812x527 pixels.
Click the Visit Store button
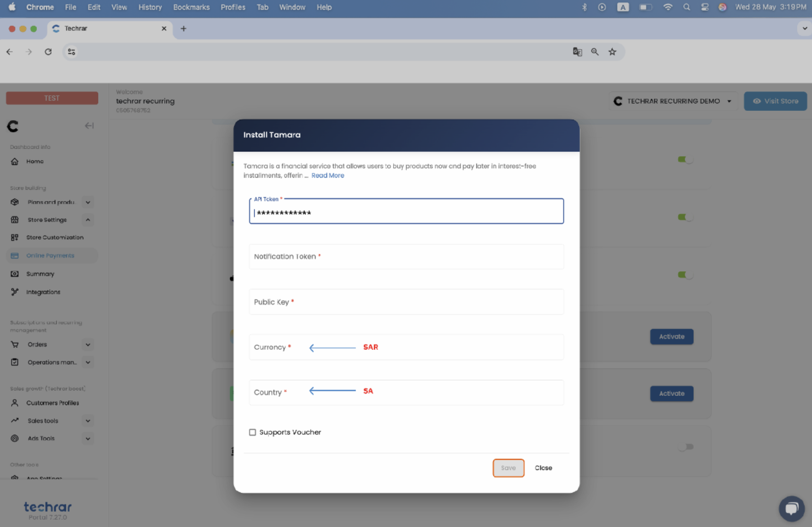point(775,101)
